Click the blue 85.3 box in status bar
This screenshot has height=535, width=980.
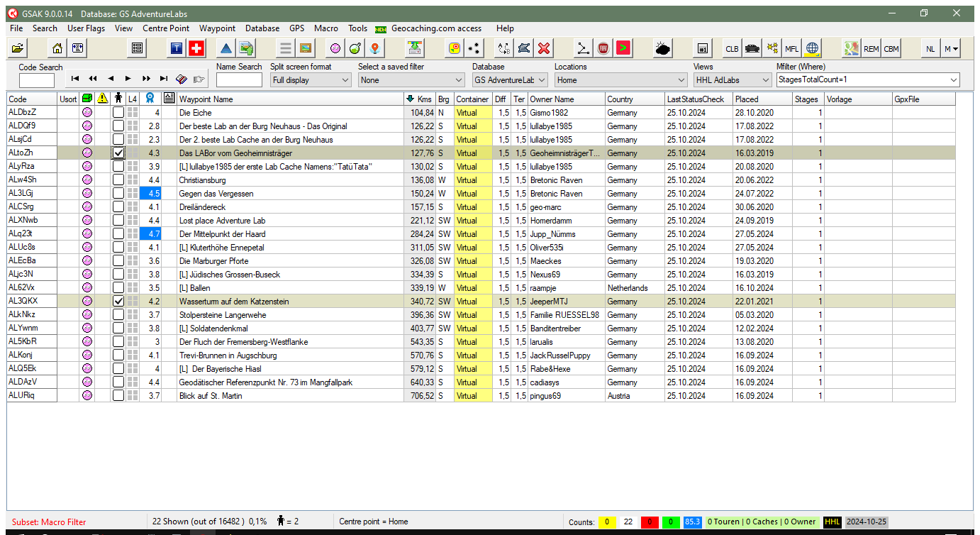[693, 522]
